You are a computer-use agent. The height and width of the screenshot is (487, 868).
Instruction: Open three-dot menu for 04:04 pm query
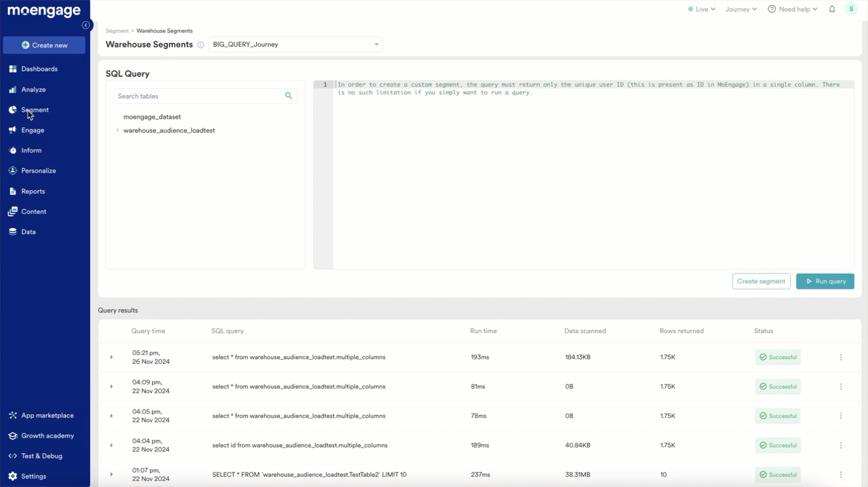coord(841,445)
